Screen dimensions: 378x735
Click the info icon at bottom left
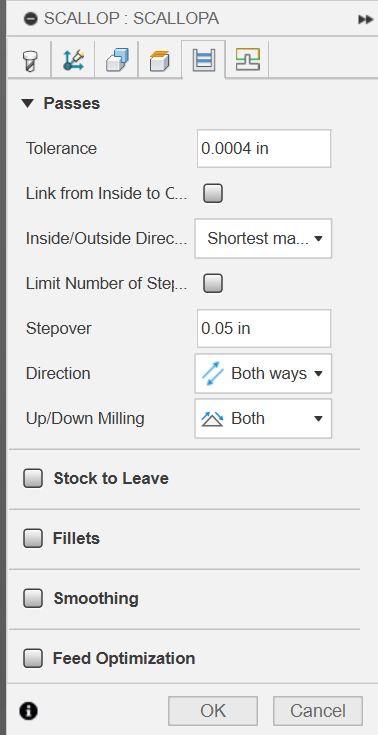pyautogui.click(x=29, y=711)
